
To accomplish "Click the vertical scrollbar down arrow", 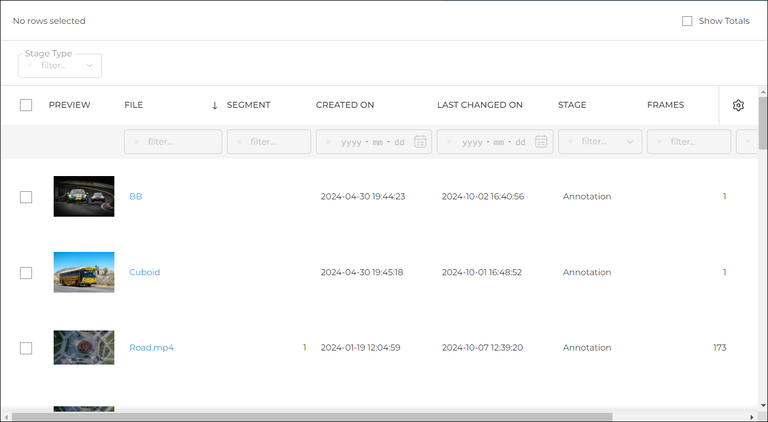I will click(763, 406).
